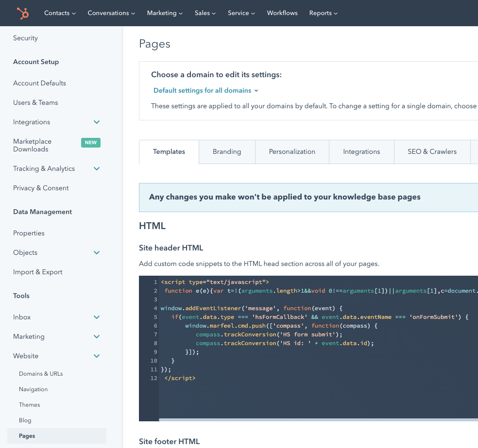Switch to the Integrations tab
Viewport: 478px width, 448px height.
click(361, 151)
